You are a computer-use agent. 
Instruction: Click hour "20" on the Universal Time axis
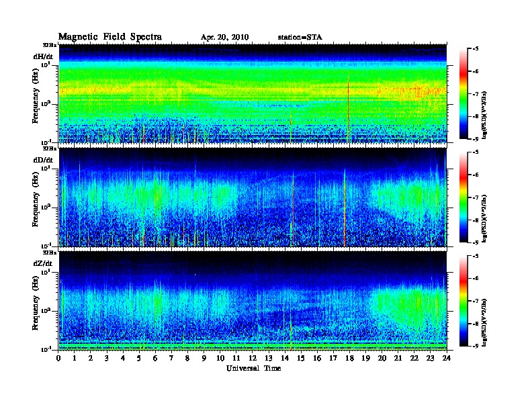382,359
